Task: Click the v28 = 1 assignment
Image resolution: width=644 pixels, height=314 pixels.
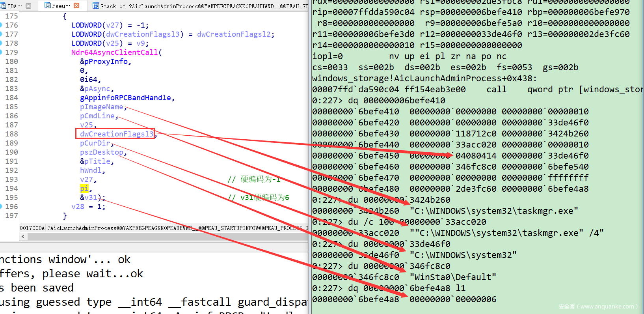Action: (88, 207)
